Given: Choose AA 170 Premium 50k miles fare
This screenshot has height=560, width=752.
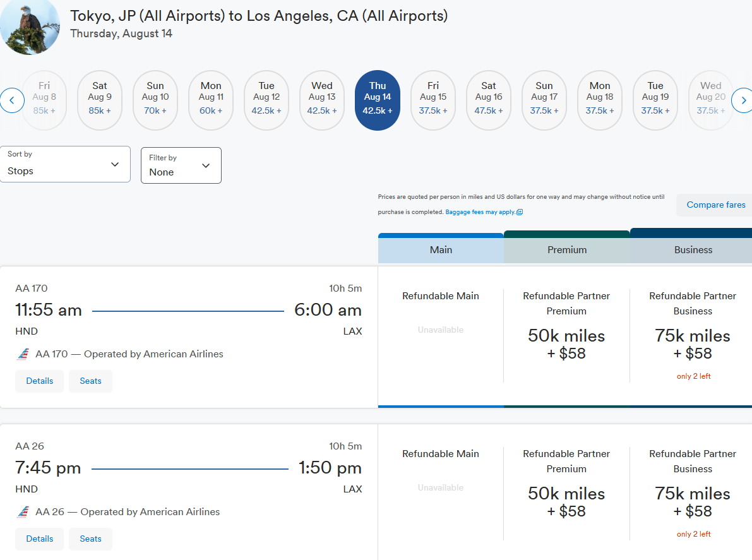Looking at the screenshot, I should click(566, 336).
